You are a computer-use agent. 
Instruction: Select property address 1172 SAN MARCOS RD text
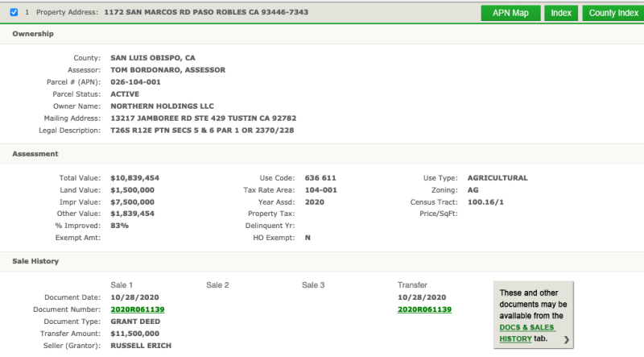tap(206, 12)
